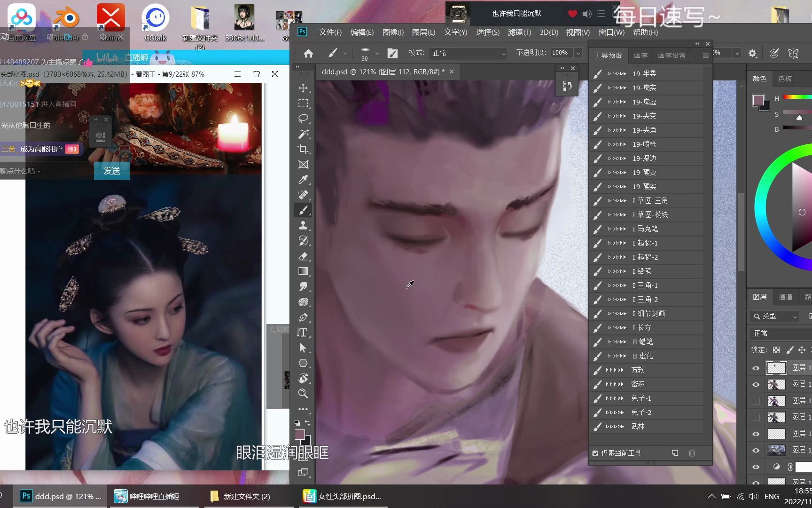The width and height of the screenshot is (812, 508).
Task: Open the brush settings panel icon
Action: point(392,53)
